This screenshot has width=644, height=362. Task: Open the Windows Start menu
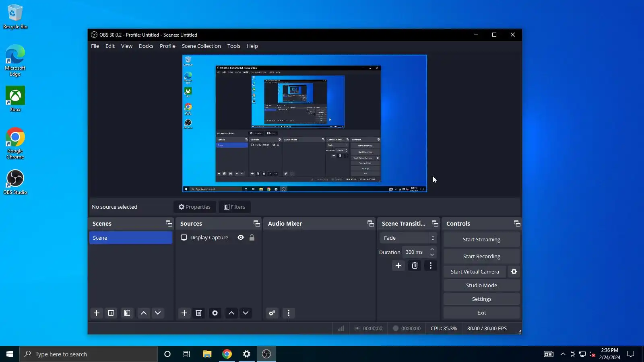(10, 354)
